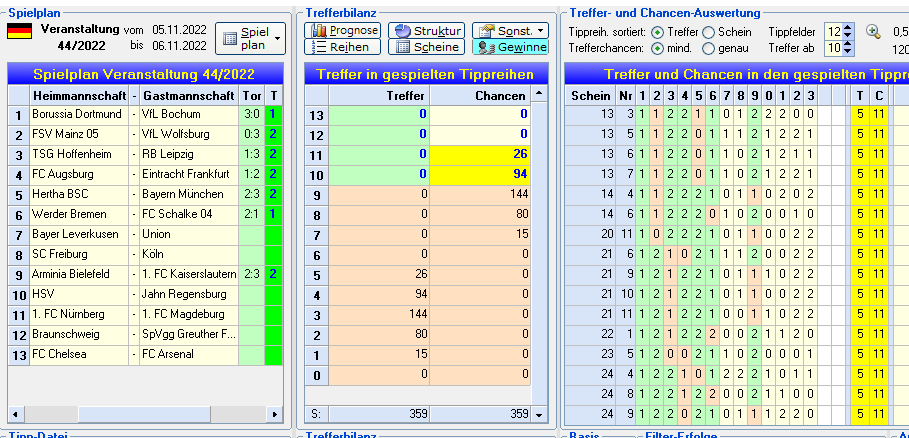Decrease the Treffer ab value

[x=848, y=52]
